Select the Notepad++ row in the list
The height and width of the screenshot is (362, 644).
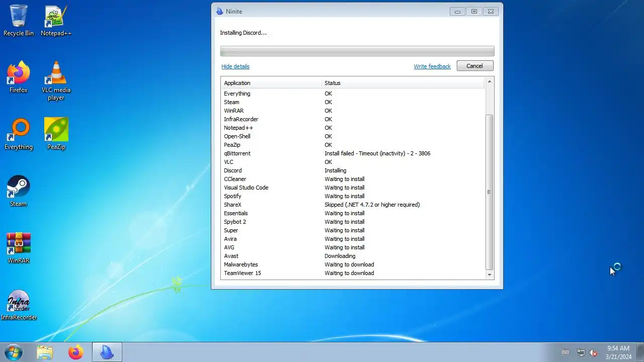click(353, 128)
